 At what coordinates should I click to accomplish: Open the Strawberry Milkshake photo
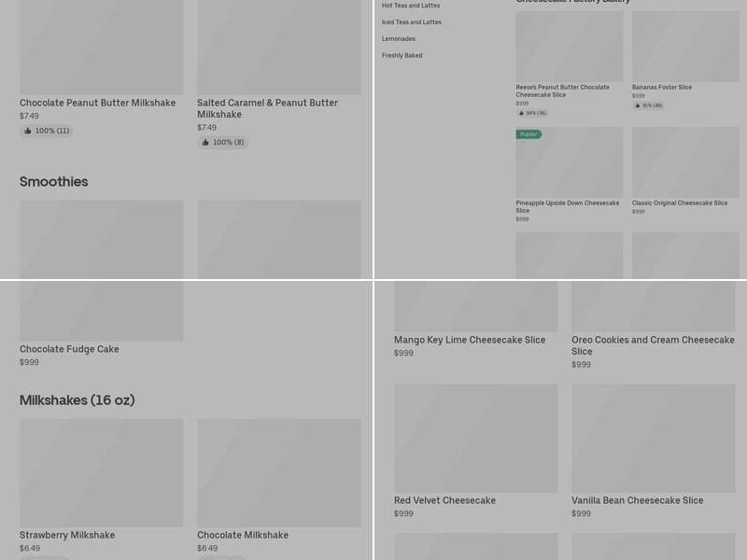click(x=102, y=473)
